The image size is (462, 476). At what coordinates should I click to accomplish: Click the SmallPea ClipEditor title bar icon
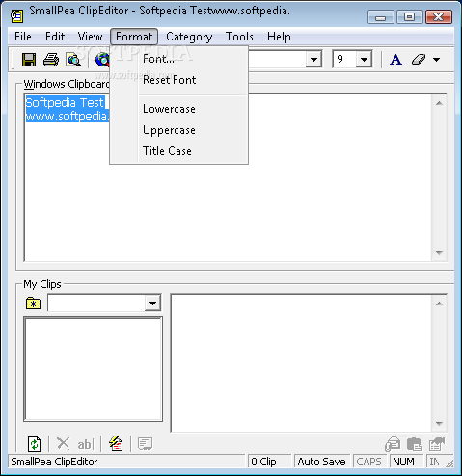coord(16,16)
